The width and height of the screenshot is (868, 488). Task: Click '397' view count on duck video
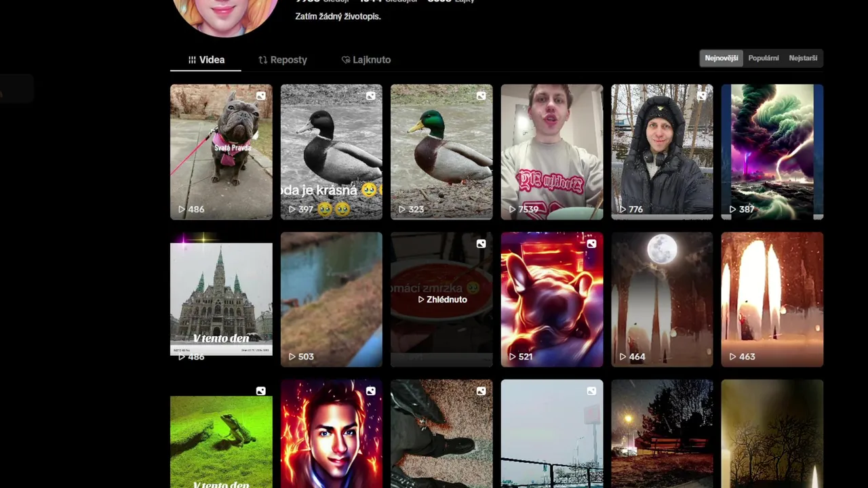click(306, 209)
